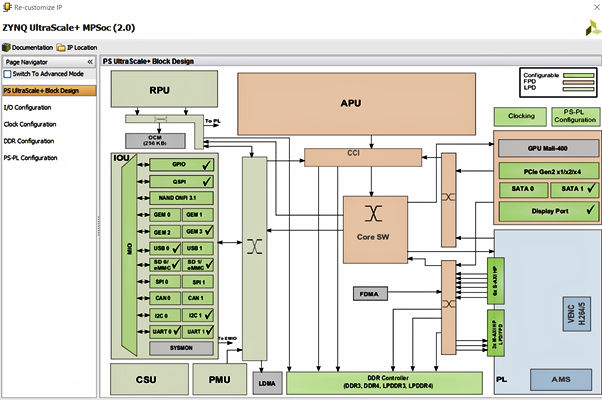Click the Documentation book icon

click(x=7, y=47)
